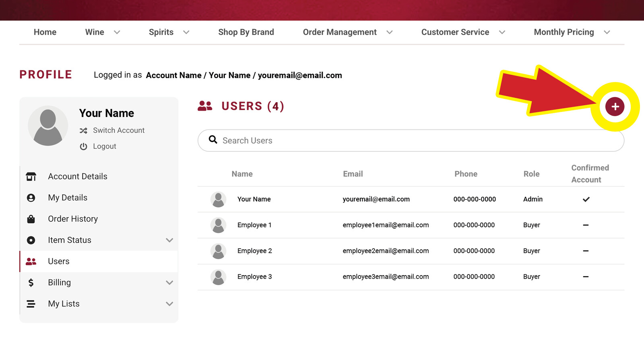644x362 pixels.
Task: Click the Employee 3 name
Action: pyautogui.click(x=255, y=276)
